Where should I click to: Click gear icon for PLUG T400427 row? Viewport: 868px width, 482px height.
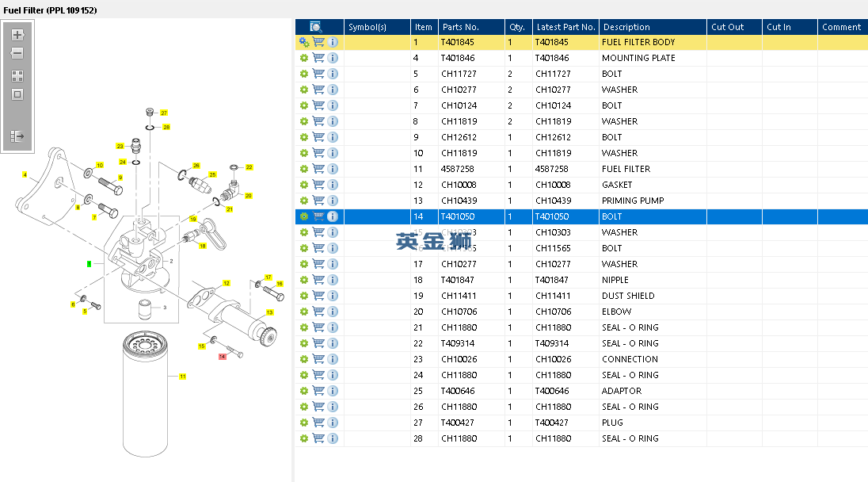304,423
